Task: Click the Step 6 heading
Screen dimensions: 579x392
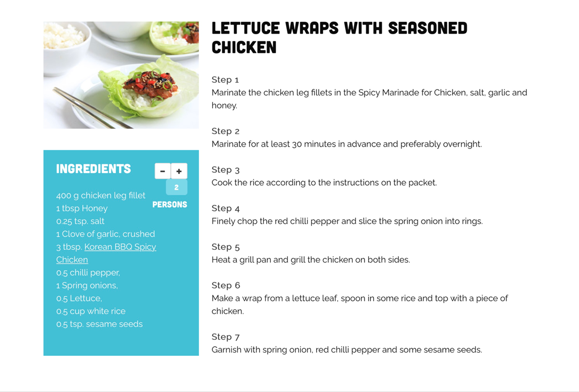Action: click(225, 285)
